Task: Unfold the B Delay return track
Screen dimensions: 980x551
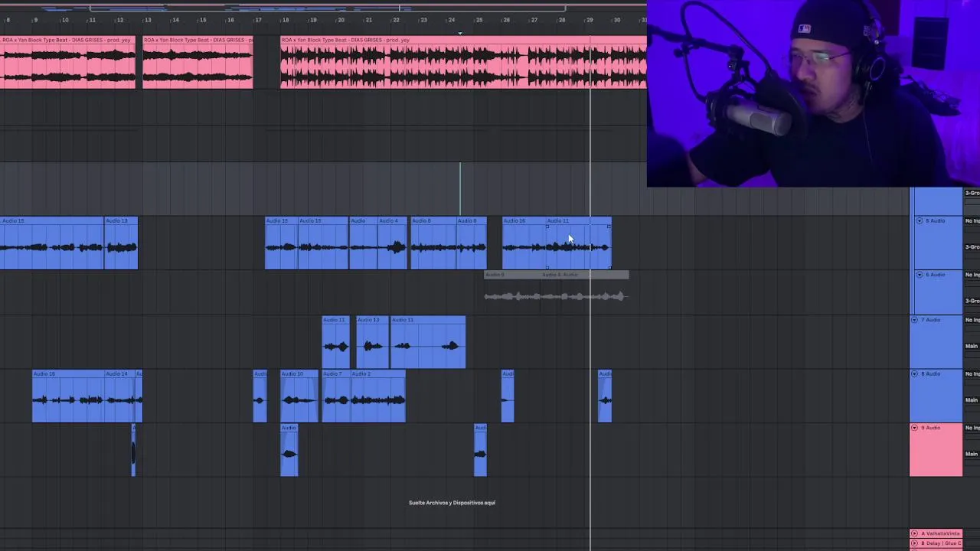Action: click(914, 543)
